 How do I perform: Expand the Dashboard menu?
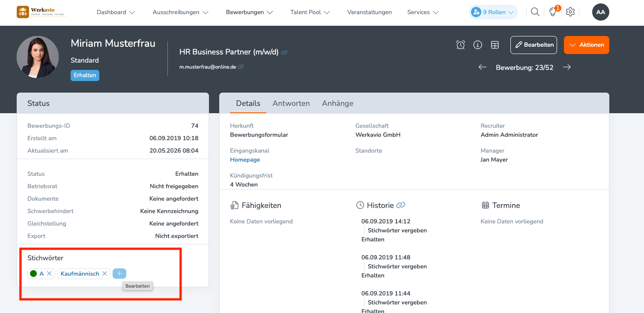coord(116,12)
